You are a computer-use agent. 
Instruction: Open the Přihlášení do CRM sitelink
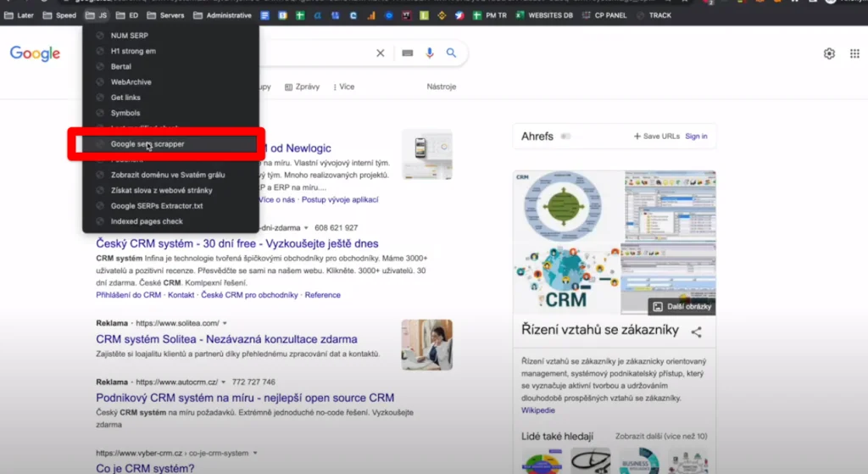129,295
